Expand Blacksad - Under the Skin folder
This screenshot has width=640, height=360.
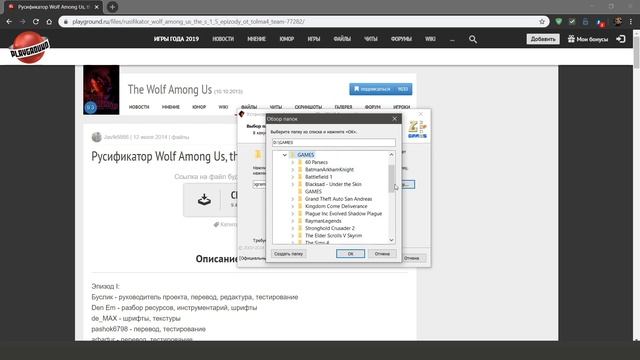click(x=293, y=184)
